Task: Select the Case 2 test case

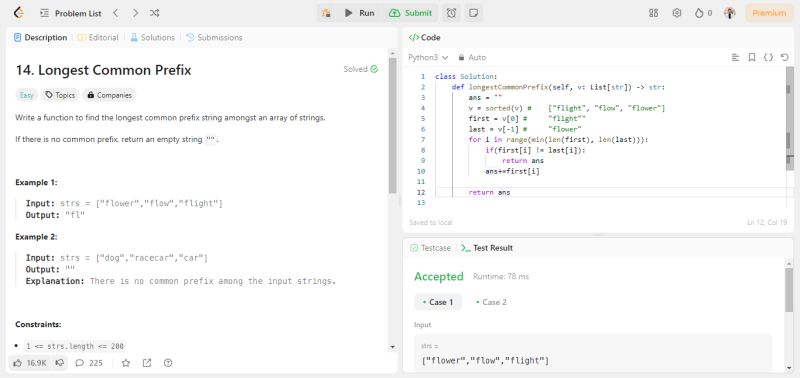Action: pyautogui.click(x=491, y=302)
